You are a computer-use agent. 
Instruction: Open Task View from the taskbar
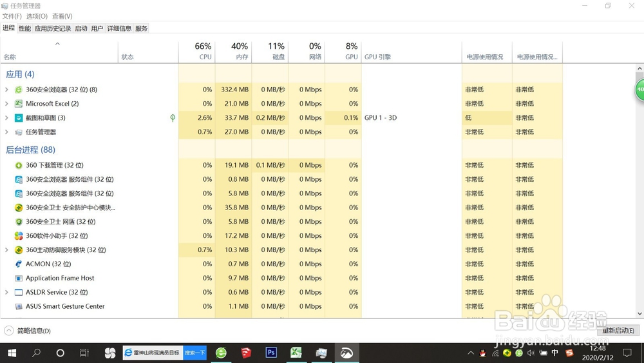[84, 353]
